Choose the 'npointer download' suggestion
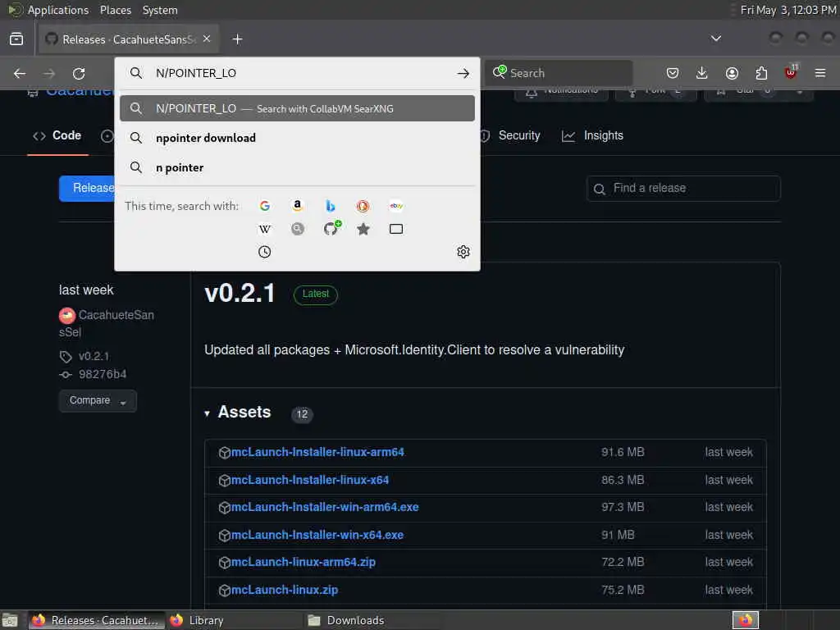 [x=297, y=138]
